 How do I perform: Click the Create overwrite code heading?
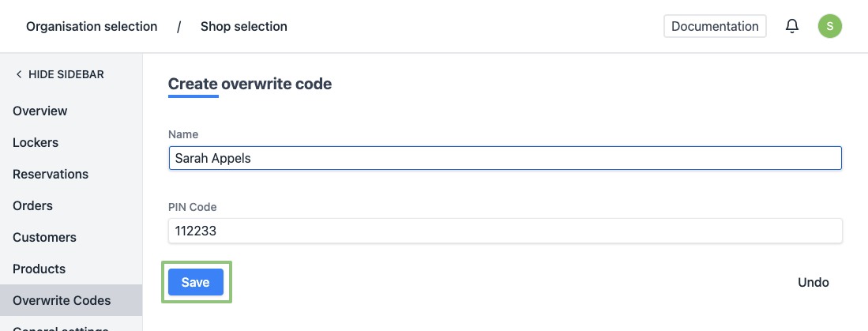click(x=250, y=84)
